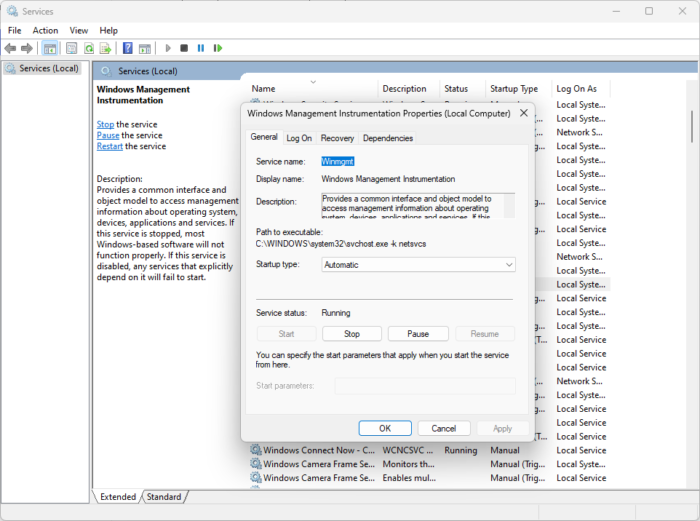
Task: Select the Windows Connect Now service row
Action: coord(429,450)
